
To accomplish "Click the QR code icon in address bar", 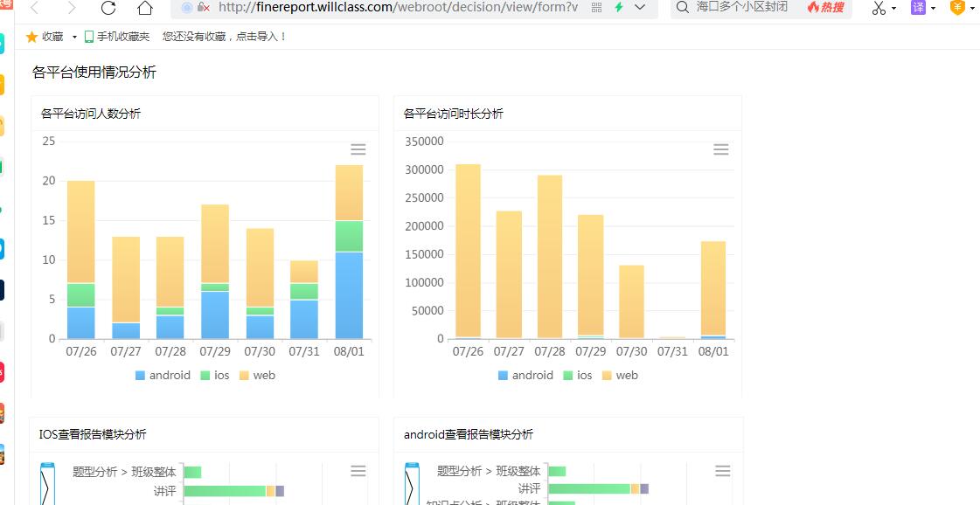I will click(x=597, y=7).
